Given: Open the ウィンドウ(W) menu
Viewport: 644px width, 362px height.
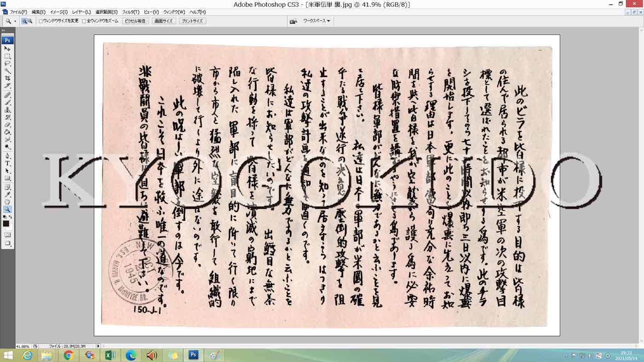Looking at the screenshot, I should [x=174, y=12].
